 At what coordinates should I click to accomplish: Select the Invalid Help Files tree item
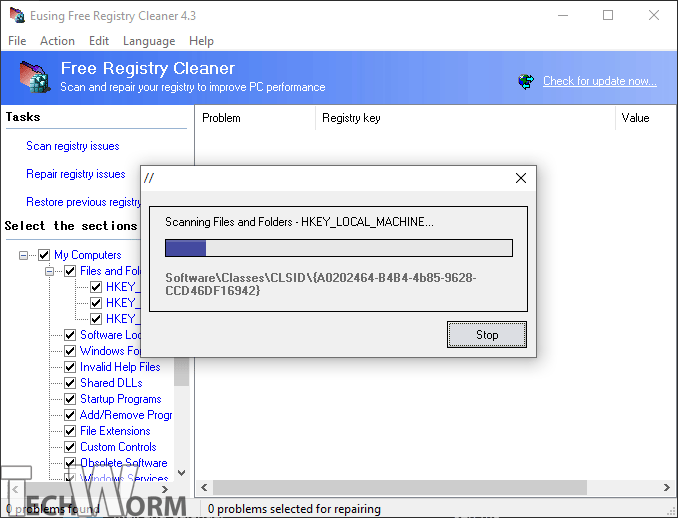click(120, 367)
